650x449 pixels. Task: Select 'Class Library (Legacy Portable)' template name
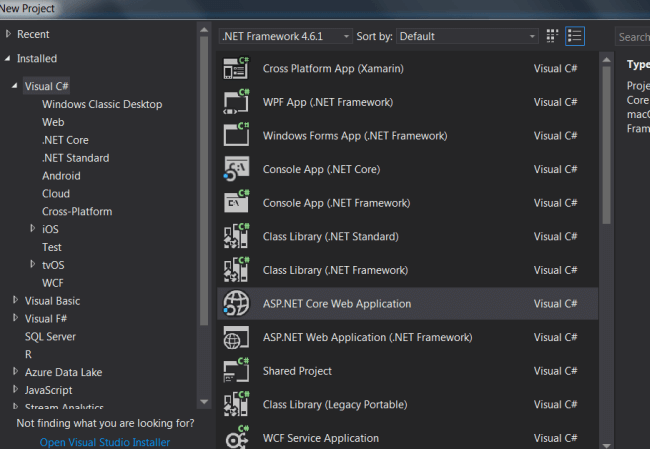[x=335, y=404]
